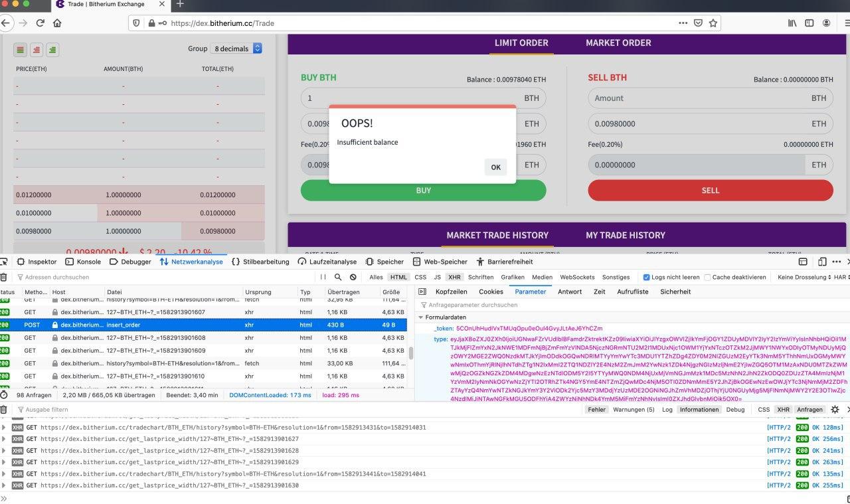Show both buy and sell orders view
Image resolution: width=850 pixels, height=504 pixels.
(x=20, y=49)
